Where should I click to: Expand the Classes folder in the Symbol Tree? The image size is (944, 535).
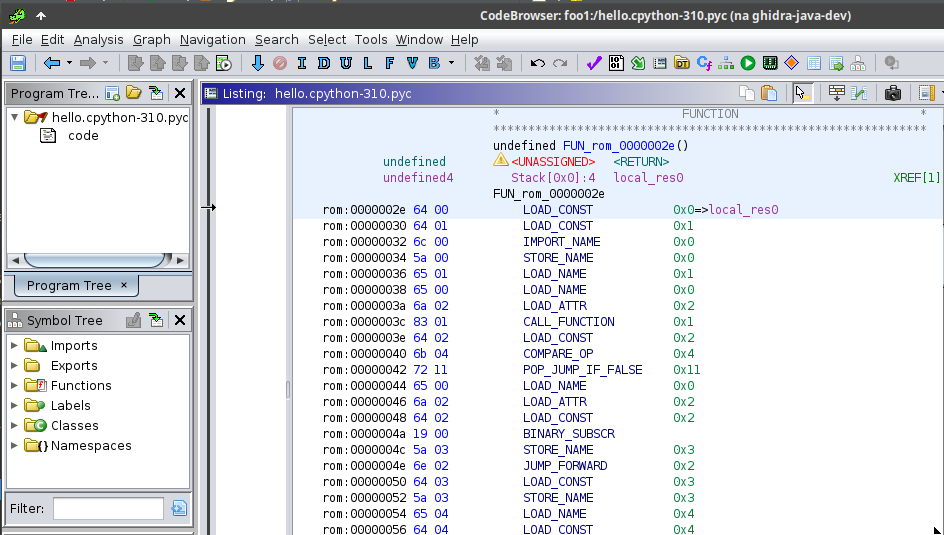[14, 425]
